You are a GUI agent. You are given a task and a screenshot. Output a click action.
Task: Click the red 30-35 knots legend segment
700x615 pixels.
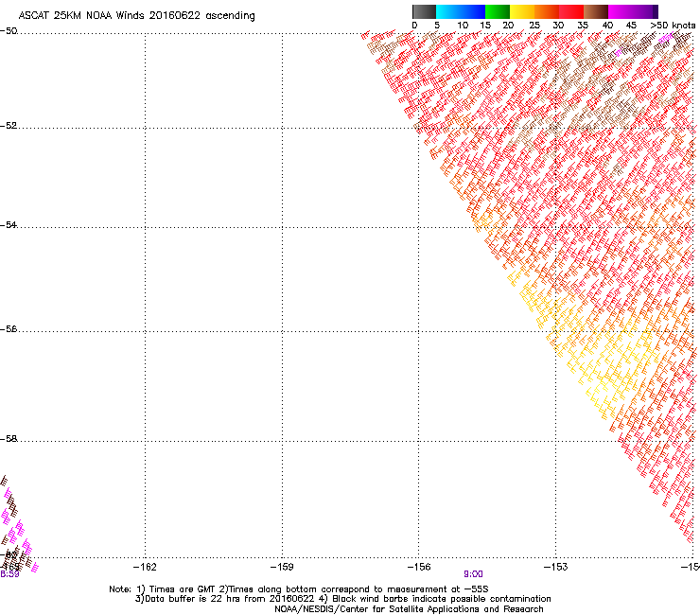(x=571, y=11)
